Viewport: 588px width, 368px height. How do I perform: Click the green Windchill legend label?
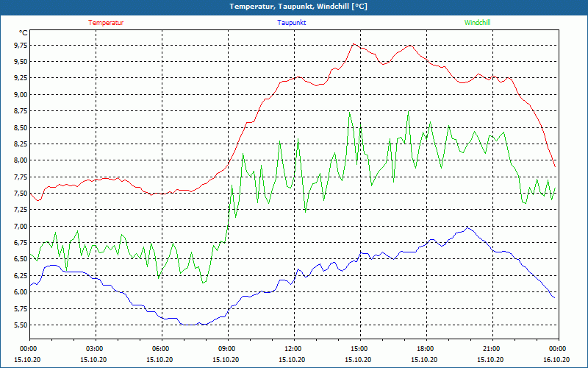[477, 23]
